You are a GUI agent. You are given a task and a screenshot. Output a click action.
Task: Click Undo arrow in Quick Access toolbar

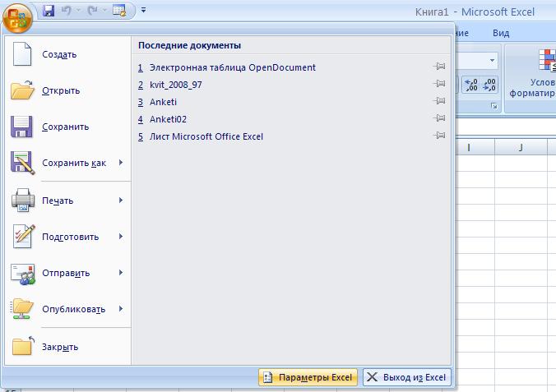[67, 11]
